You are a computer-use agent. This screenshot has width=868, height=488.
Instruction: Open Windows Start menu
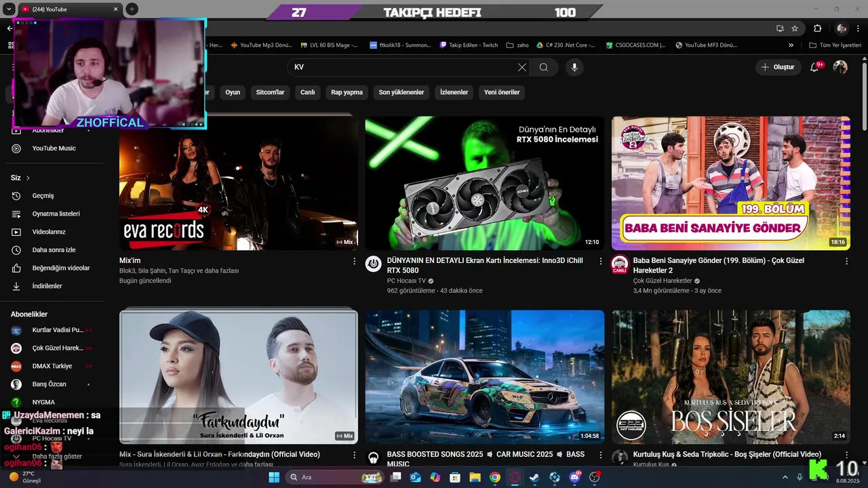tap(274, 477)
